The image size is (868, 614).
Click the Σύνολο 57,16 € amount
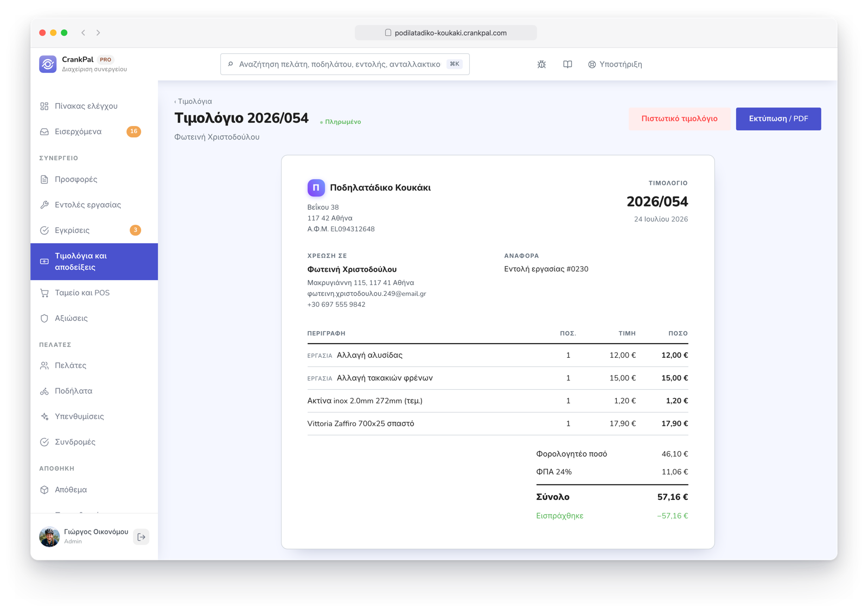tap(673, 497)
